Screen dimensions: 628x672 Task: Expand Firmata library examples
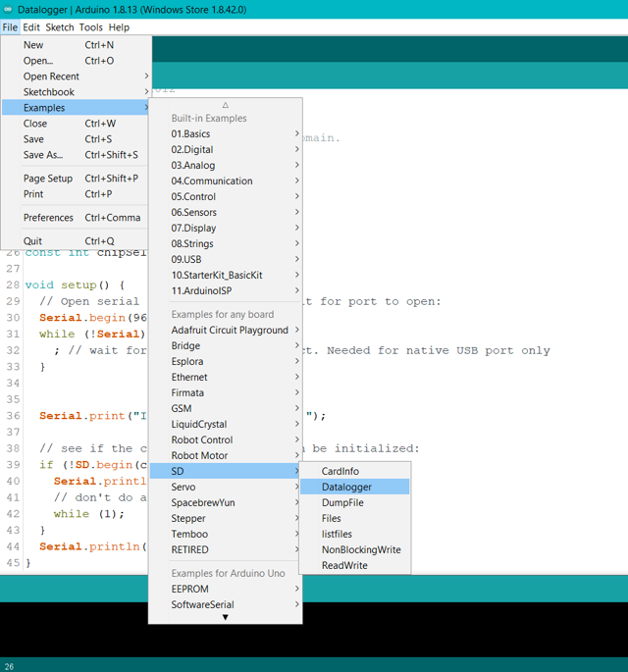(226, 393)
